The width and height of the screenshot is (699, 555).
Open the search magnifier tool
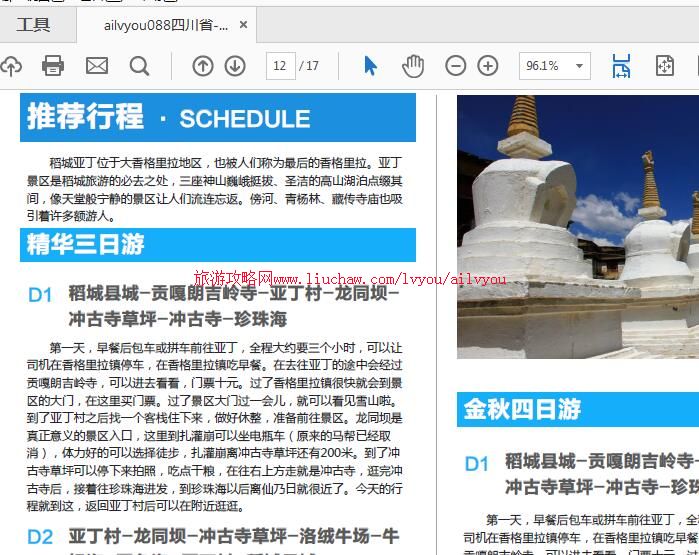(140, 66)
